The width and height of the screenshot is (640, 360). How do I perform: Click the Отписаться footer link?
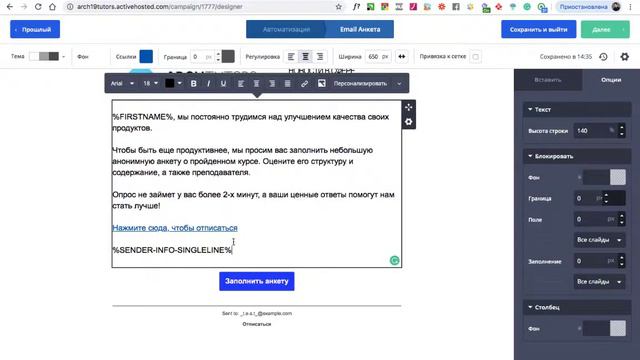(x=257, y=324)
